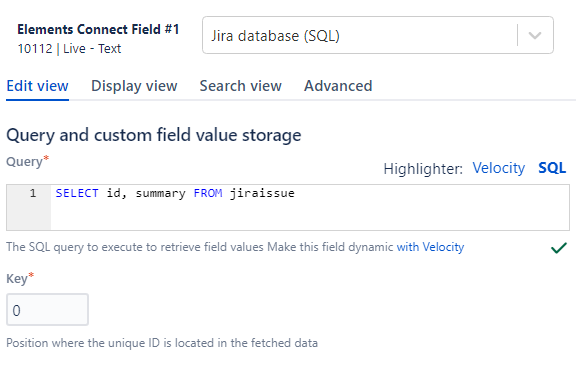This screenshot has width=576, height=367.
Task: Click the jiraissue table name in query
Action: click(262, 193)
